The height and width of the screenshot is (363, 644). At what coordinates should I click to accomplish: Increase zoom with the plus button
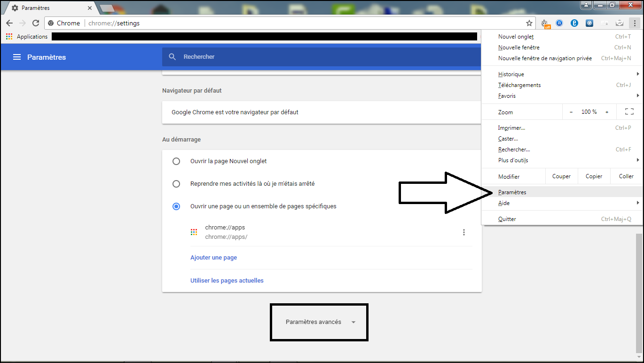[x=607, y=112]
